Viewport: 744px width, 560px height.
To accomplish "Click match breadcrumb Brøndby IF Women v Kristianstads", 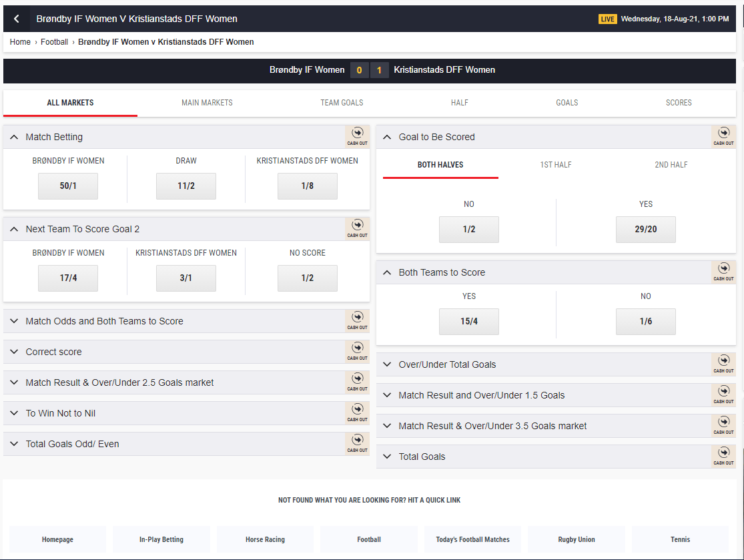I will [166, 42].
